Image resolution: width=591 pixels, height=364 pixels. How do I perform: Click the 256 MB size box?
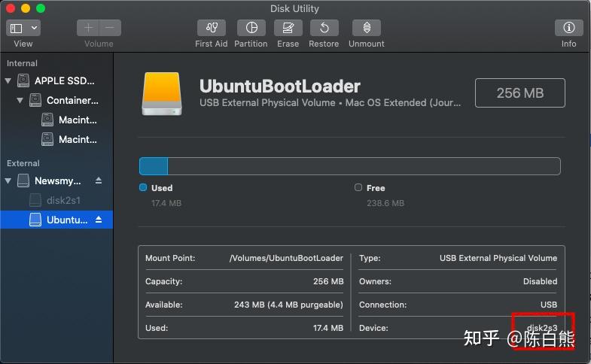[520, 93]
